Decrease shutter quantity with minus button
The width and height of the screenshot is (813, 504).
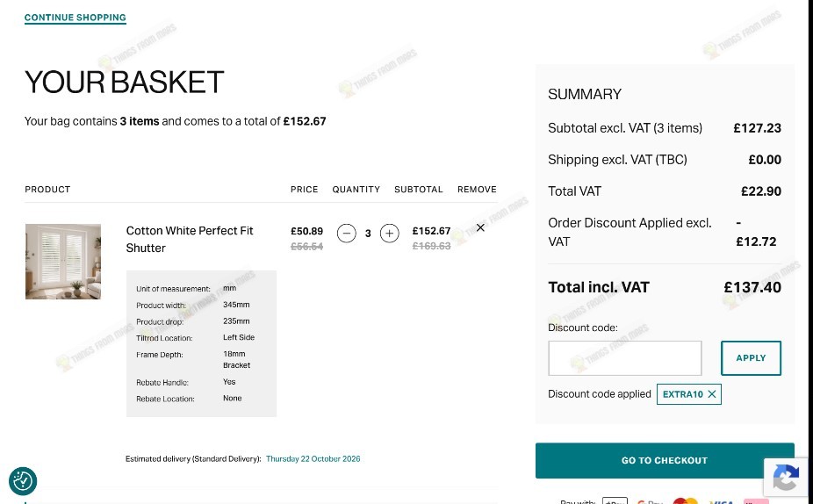tap(346, 234)
